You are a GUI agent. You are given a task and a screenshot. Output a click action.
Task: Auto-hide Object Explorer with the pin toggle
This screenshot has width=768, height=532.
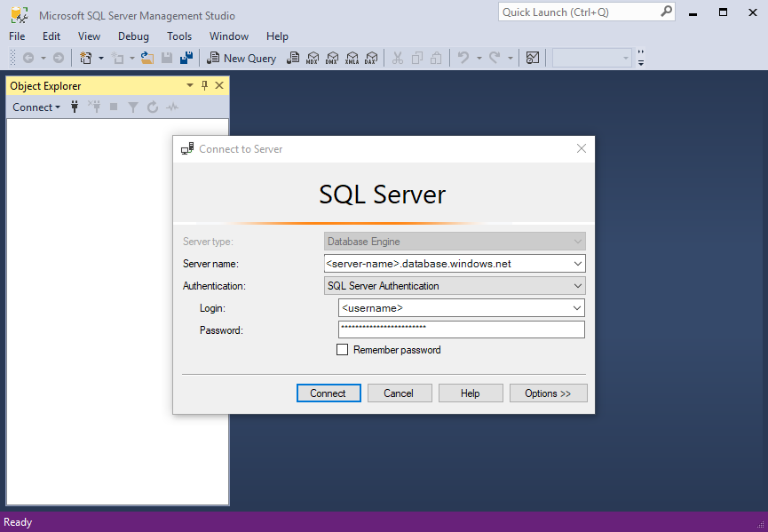(205, 85)
